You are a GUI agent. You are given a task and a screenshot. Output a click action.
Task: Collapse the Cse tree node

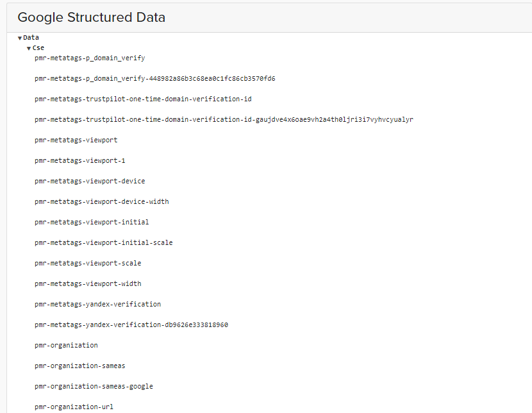click(29, 48)
